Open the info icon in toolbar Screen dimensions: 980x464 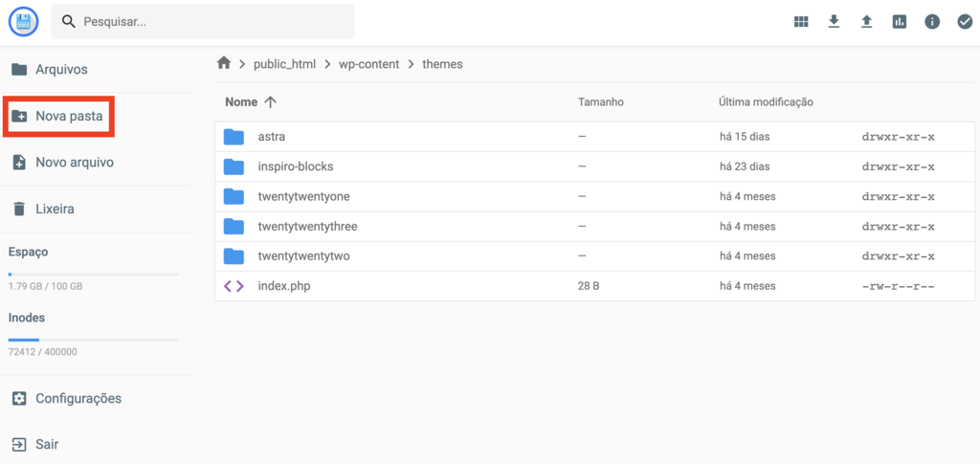tap(932, 22)
